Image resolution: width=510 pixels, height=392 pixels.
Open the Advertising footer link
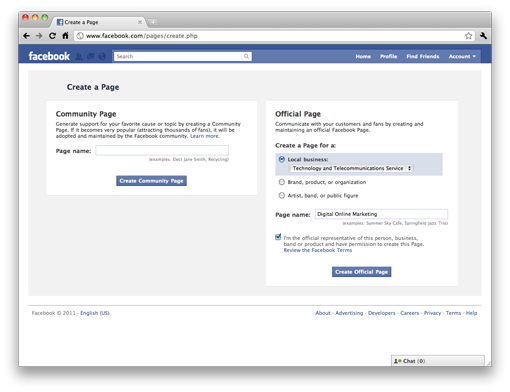coord(349,313)
